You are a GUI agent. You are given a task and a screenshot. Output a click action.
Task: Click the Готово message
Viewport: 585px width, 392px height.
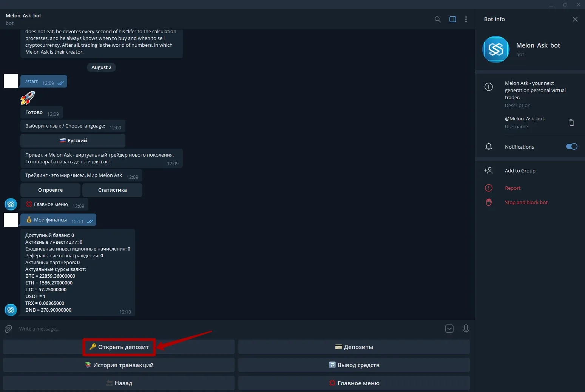coord(42,112)
